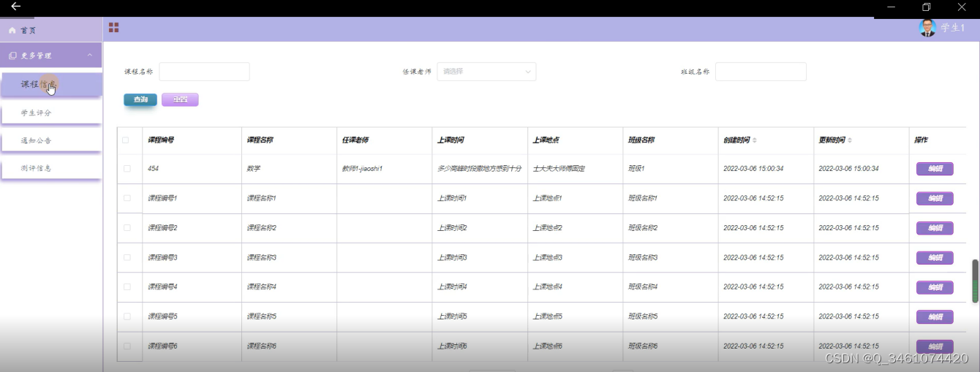Tick the select-all checkbox in table header

coord(127,140)
